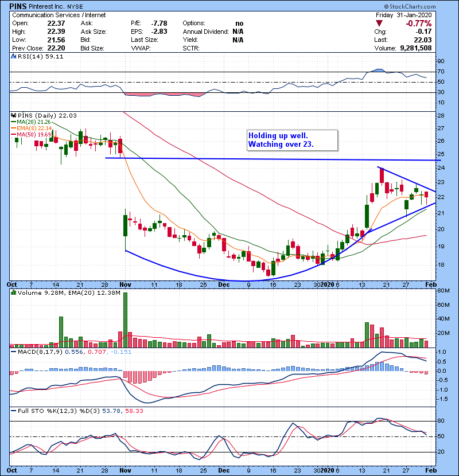Click the Full STO legend dash
This screenshot has width=459, height=476.
pos(14,411)
